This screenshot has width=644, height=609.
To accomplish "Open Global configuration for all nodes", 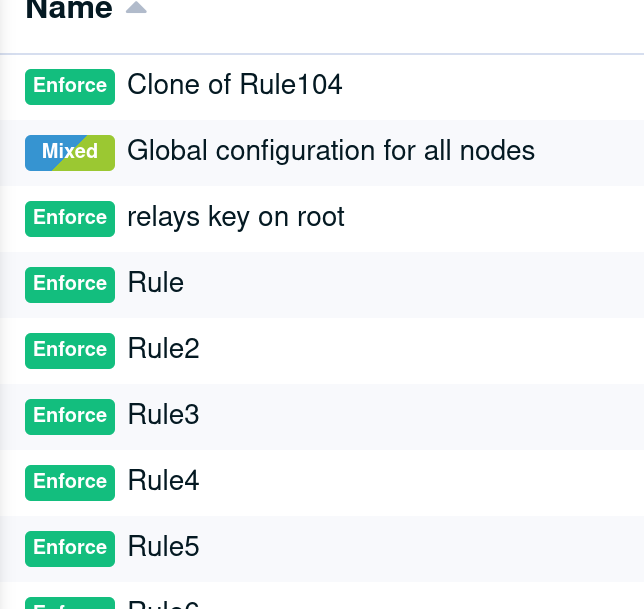I will click(x=331, y=151).
